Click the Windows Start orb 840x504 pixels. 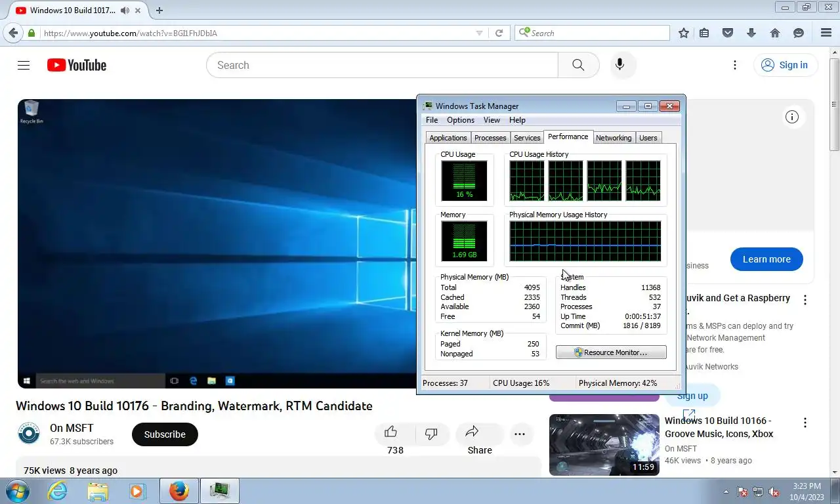tap(17, 491)
